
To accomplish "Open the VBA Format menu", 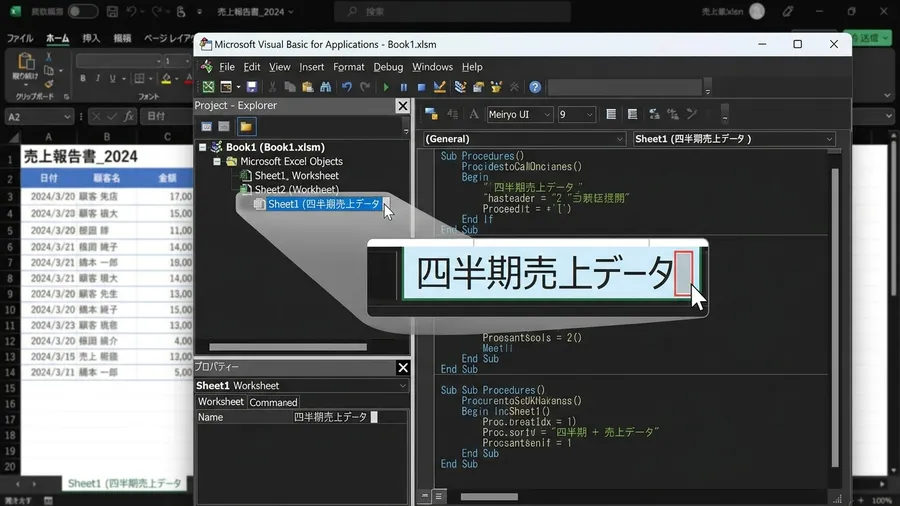I will [x=348, y=67].
